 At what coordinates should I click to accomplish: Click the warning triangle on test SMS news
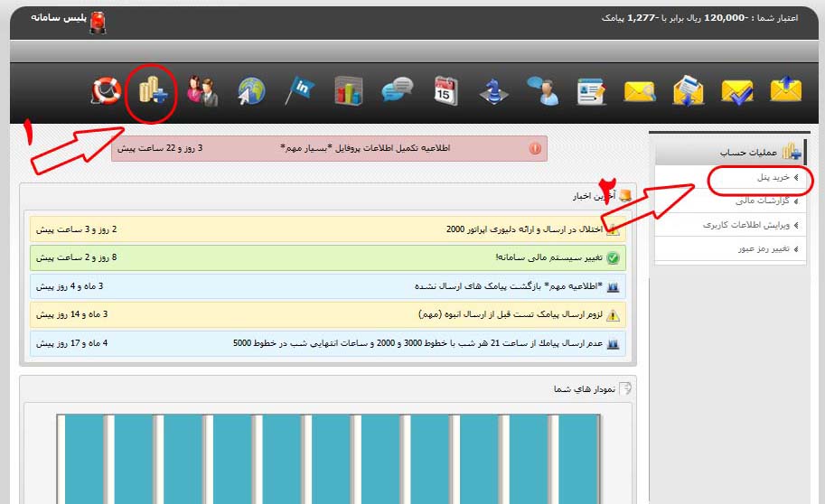tap(613, 314)
